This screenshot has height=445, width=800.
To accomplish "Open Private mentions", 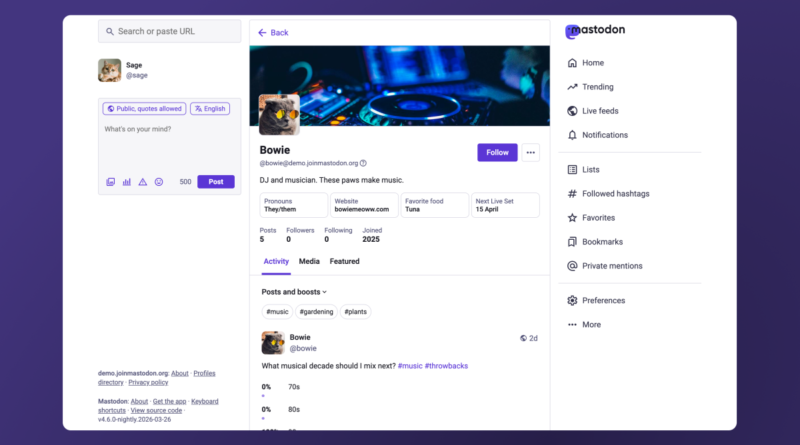I will coord(605,265).
